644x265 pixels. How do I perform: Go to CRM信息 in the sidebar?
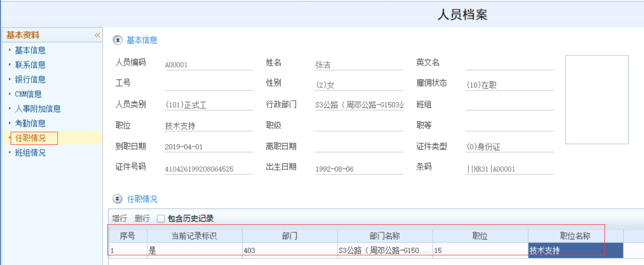(x=28, y=94)
